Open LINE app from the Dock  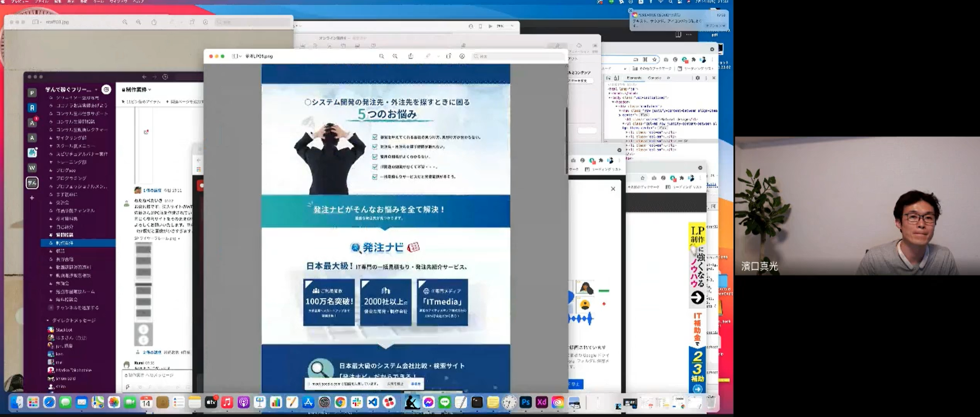[x=445, y=402]
